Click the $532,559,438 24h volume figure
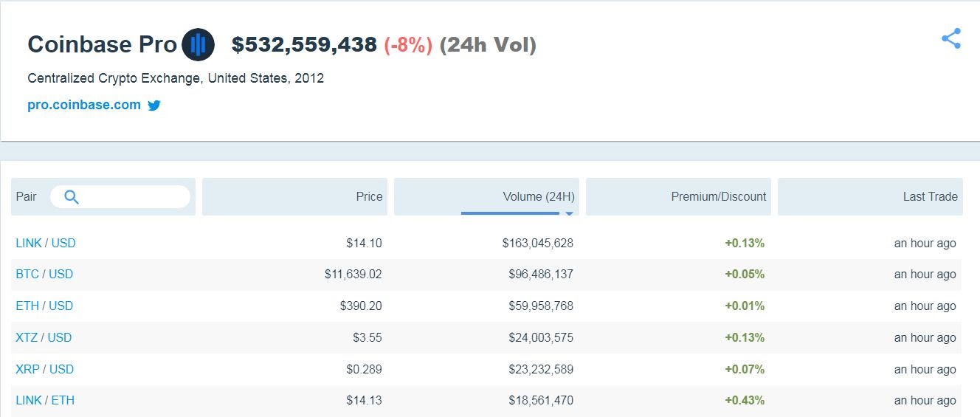Screen dimensions: 980x417 (304, 45)
